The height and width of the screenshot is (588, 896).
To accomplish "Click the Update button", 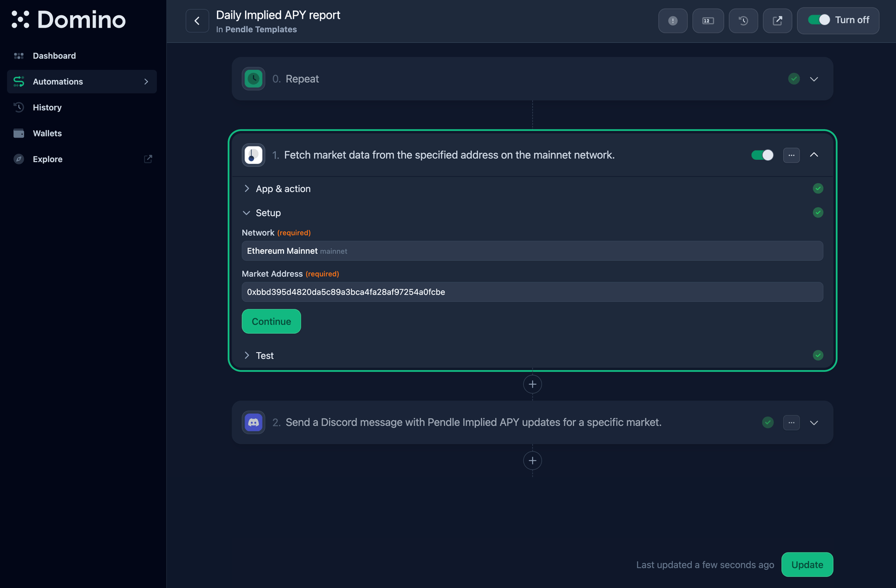I will pyautogui.click(x=807, y=565).
